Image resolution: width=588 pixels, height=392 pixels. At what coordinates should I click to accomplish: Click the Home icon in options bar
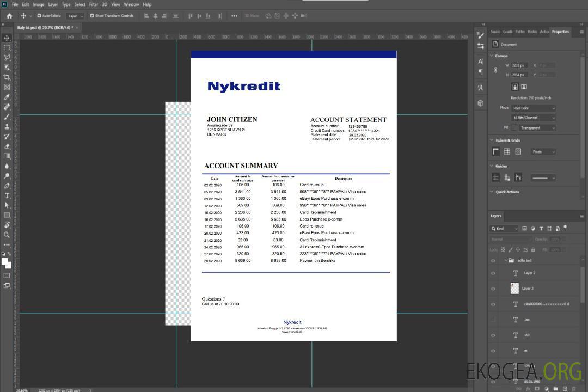pyautogui.click(x=9, y=16)
